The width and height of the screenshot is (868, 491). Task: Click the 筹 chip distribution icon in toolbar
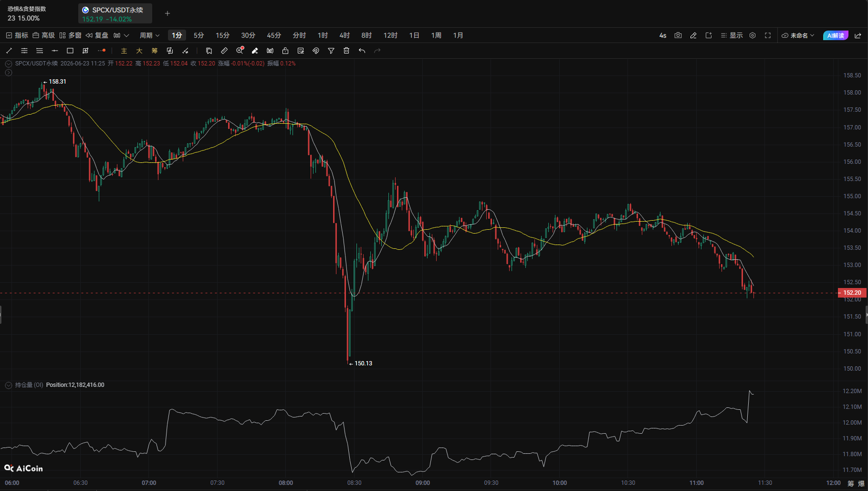click(x=155, y=51)
